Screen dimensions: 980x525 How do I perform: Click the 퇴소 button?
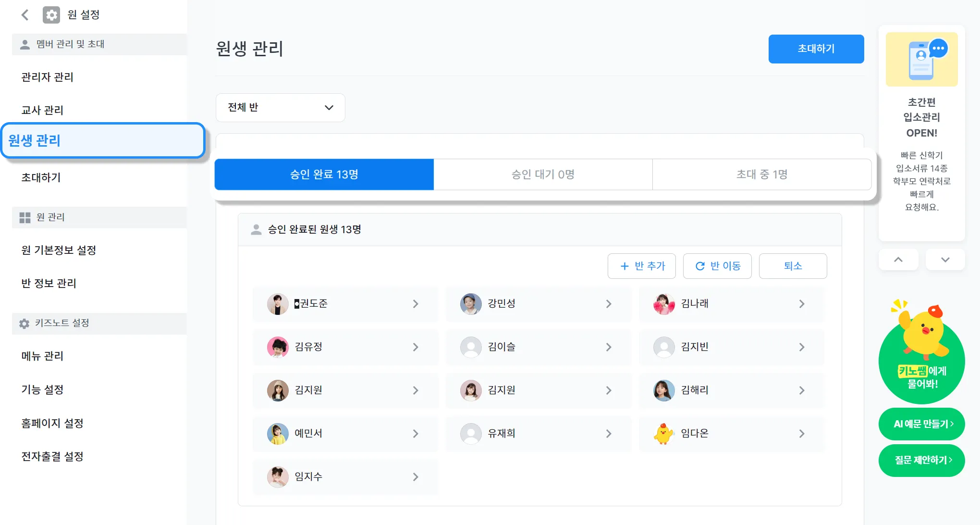[x=793, y=266]
